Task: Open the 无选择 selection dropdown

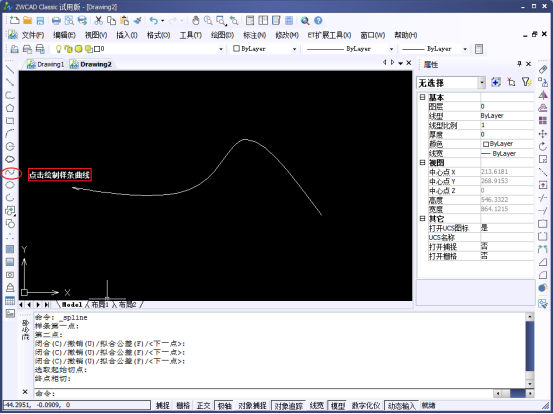Action: click(x=482, y=83)
